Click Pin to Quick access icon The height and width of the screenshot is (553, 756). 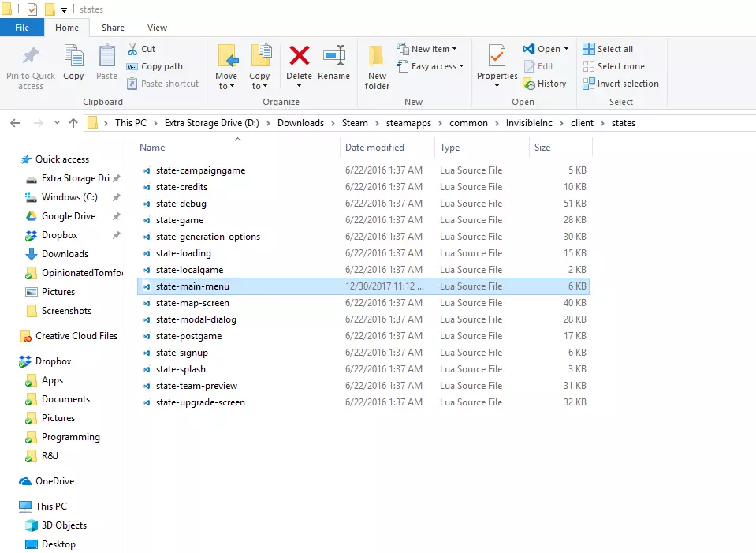pyautogui.click(x=31, y=57)
